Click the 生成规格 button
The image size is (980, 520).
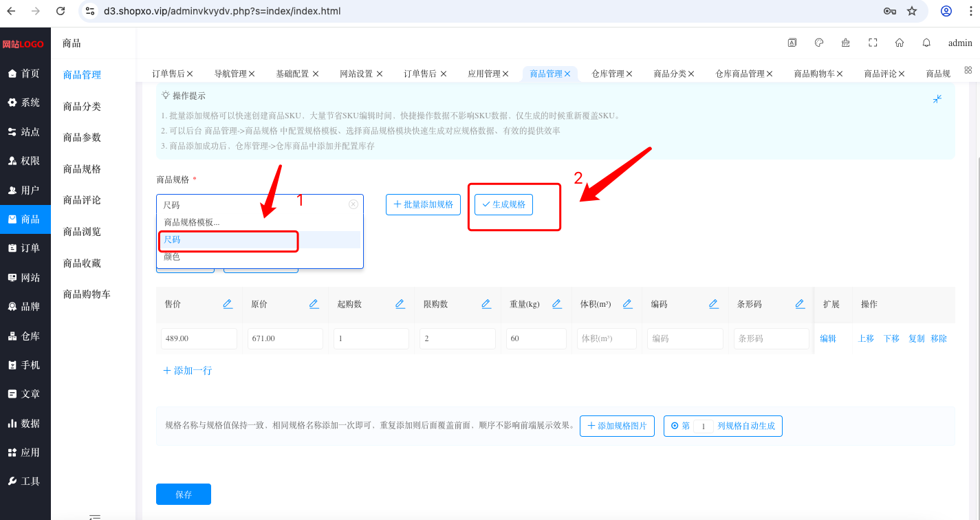[503, 204]
